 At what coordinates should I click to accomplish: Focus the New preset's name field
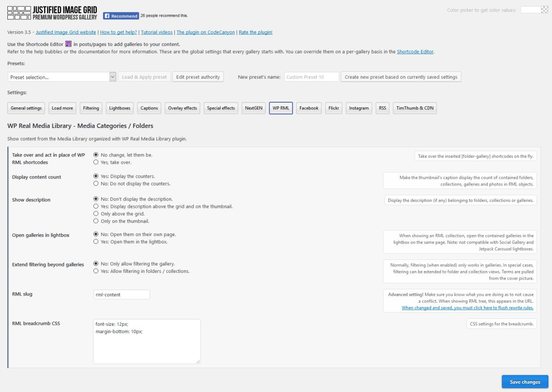click(311, 77)
